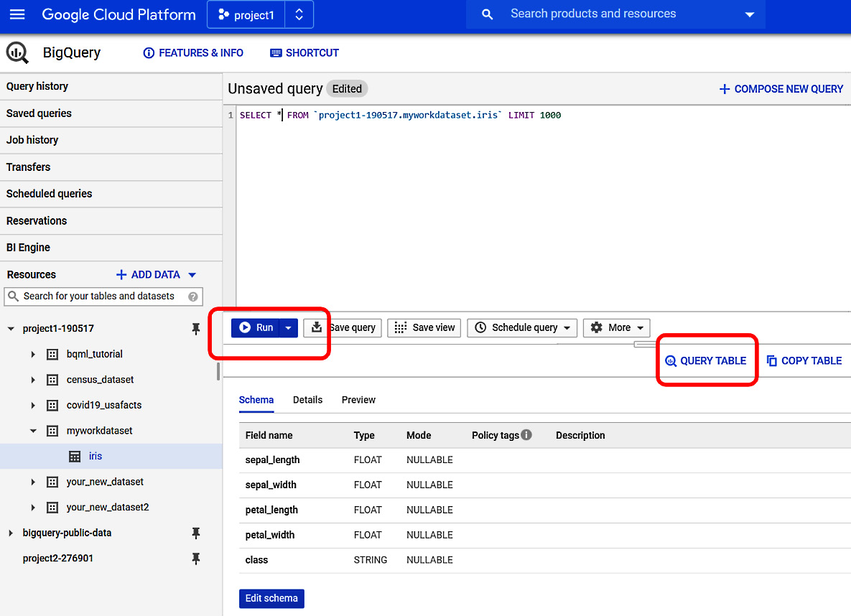851x616 pixels.
Task: Click Save view button
Action: (x=424, y=328)
